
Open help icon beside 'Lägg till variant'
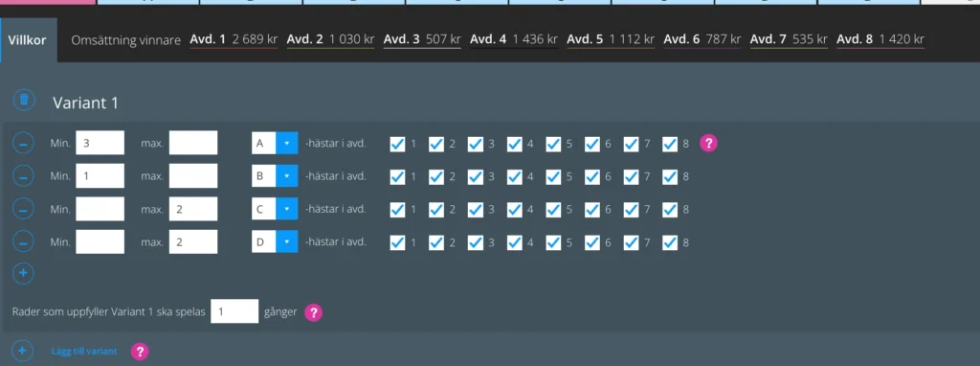(x=140, y=352)
